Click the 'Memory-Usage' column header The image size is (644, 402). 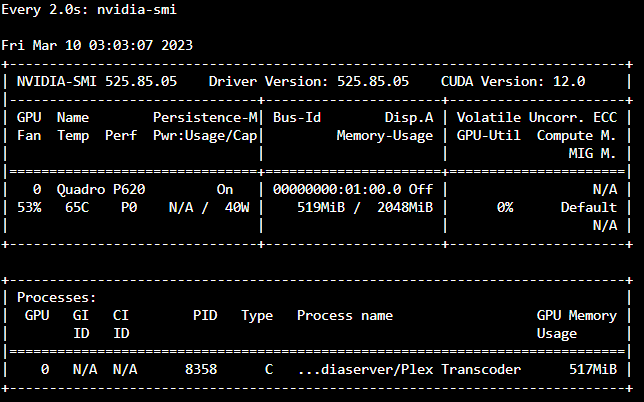[385, 136]
